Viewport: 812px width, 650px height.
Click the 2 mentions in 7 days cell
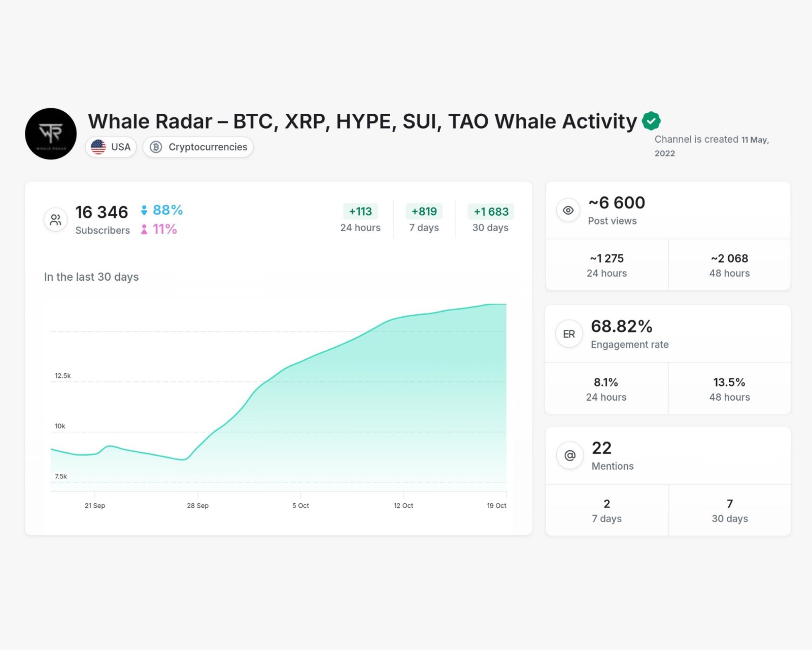607,510
